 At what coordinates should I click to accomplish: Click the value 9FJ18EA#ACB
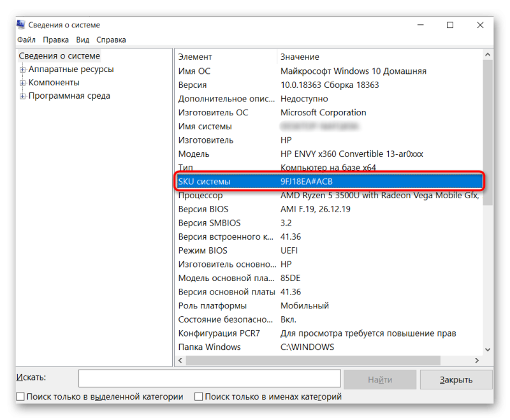coord(307,182)
